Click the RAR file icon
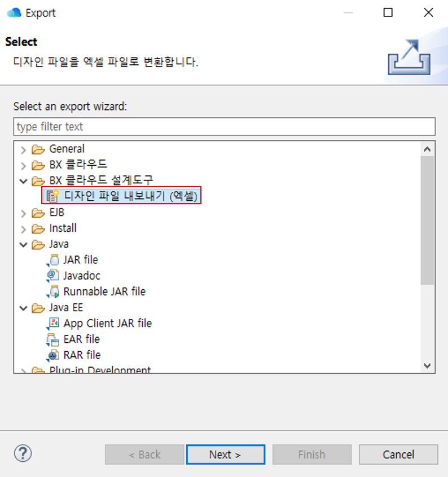 [x=54, y=355]
